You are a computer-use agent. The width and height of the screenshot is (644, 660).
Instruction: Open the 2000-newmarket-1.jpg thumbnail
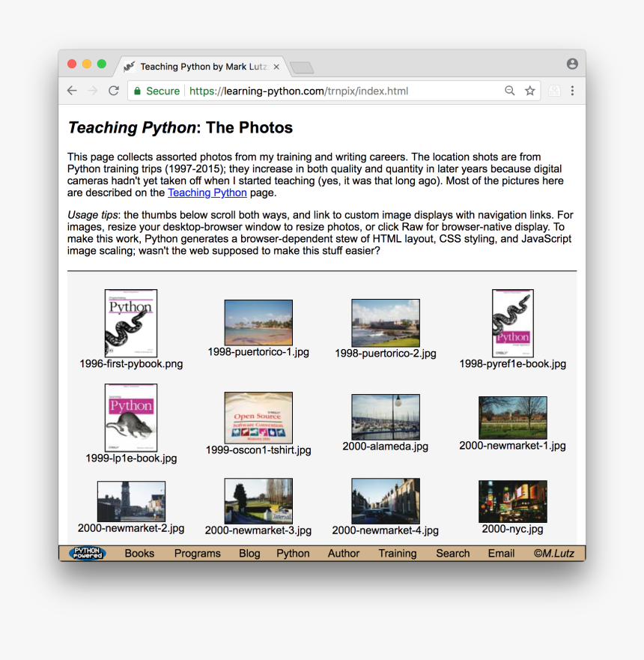point(513,417)
